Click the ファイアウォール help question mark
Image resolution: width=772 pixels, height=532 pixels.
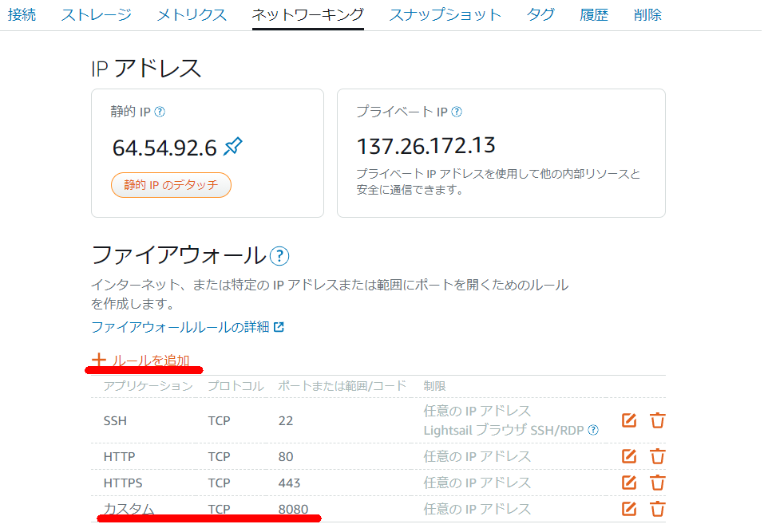tap(279, 256)
